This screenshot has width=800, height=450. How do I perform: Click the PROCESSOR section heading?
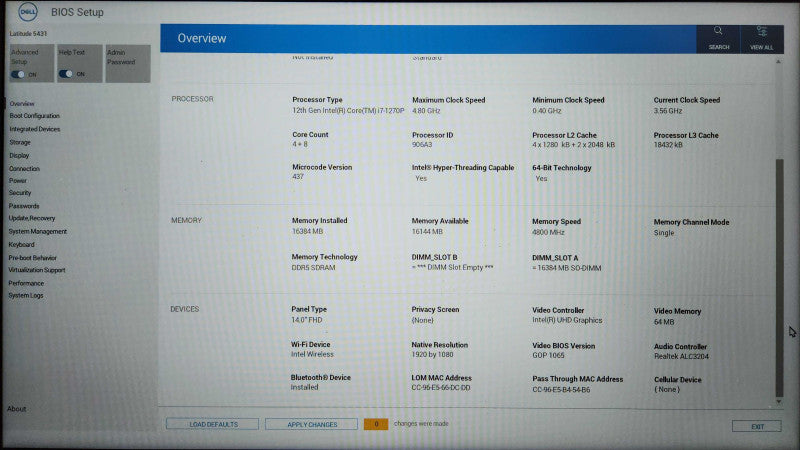tap(192, 99)
